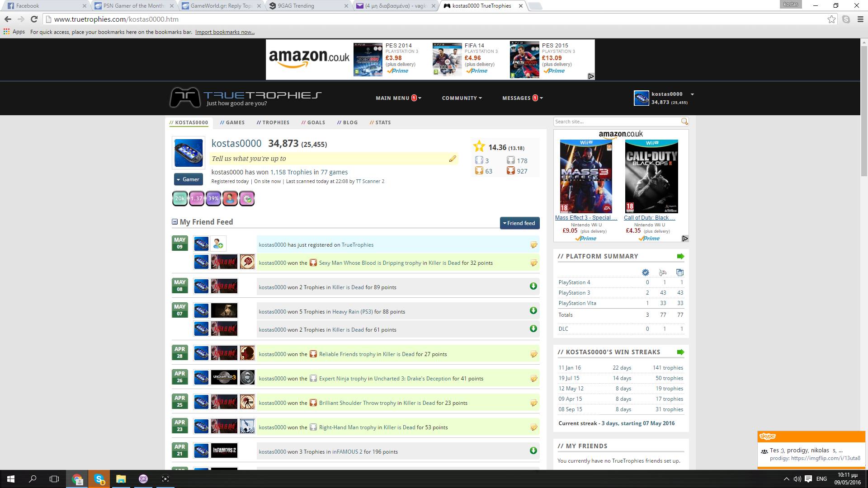The height and width of the screenshot is (488, 868).
Task: Click the bronze trophy count icon
Action: click(511, 171)
